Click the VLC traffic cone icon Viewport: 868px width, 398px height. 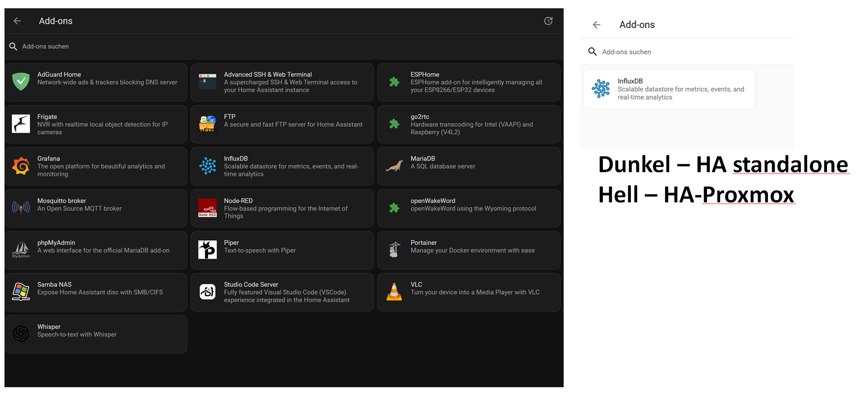pyautogui.click(x=394, y=292)
